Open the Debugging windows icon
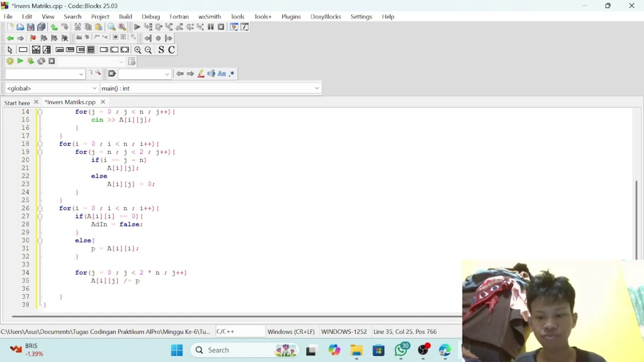The width and height of the screenshot is (644, 362). 234,27
